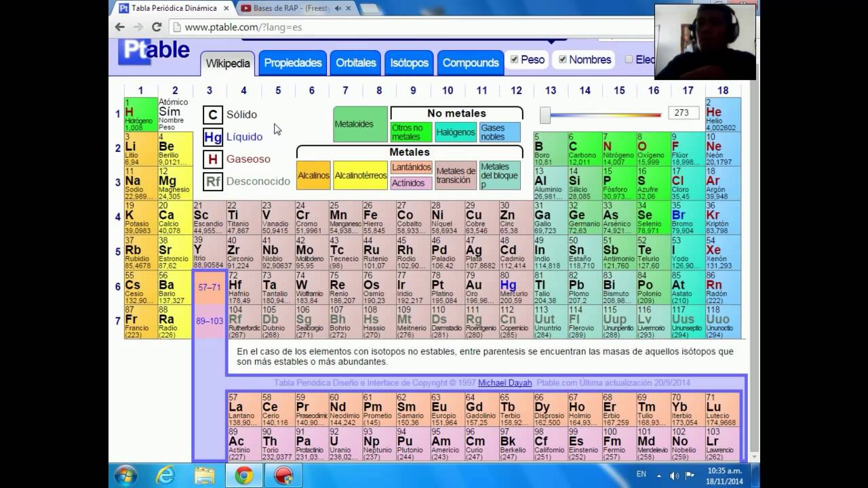The height and width of the screenshot is (488, 868).
Task: Open the Isótopos tab
Action: tap(410, 63)
